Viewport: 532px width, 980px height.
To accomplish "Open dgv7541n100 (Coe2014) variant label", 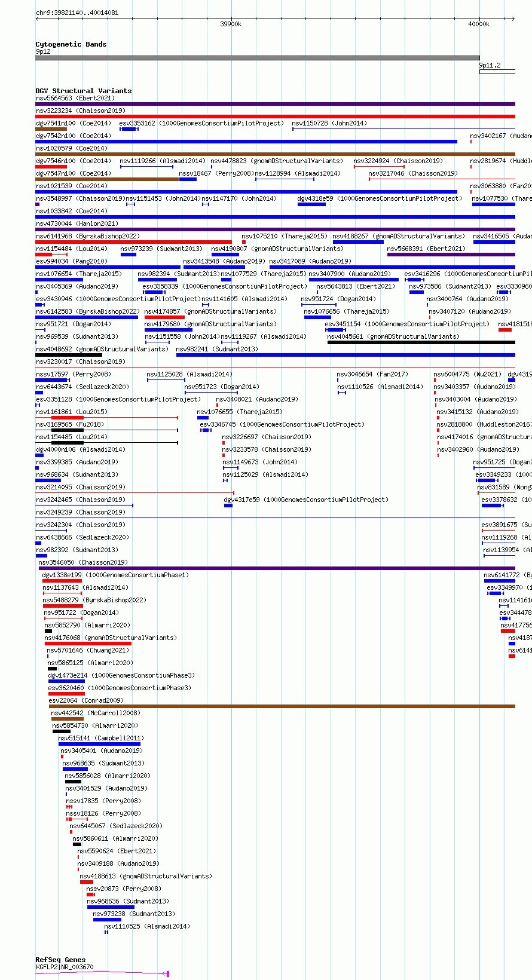I will tap(74, 123).
